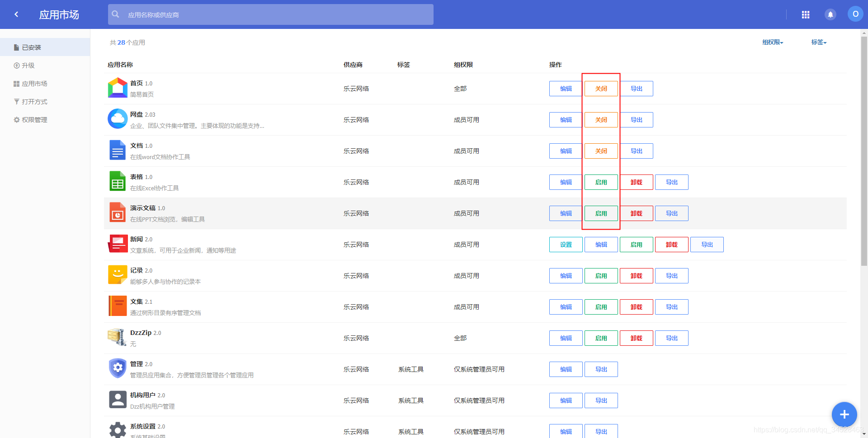This screenshot has height=438, width=868.
Task: Click 卸载 for the DzzZip app
Action: click(636, 338)
